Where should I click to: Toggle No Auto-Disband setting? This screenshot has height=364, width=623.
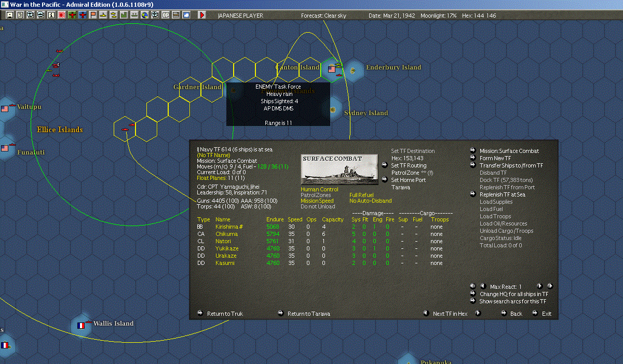point(370,201)
